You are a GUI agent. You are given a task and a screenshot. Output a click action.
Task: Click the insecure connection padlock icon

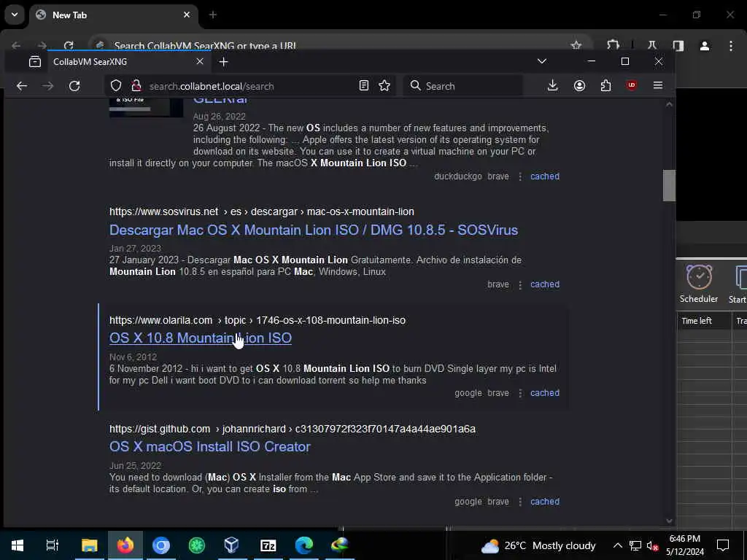pos(136,86)
